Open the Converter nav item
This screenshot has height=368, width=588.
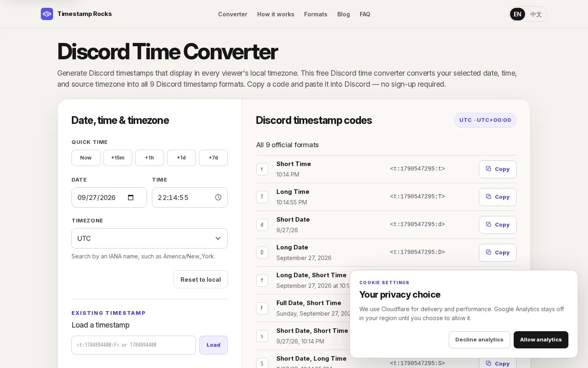pos(233,14)
